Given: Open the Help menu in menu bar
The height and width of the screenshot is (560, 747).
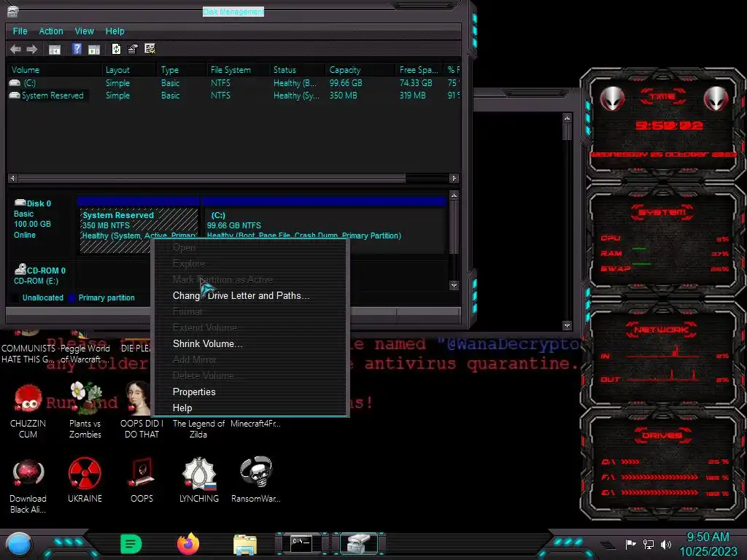Looking at the screenshot, I should [115, 31].
